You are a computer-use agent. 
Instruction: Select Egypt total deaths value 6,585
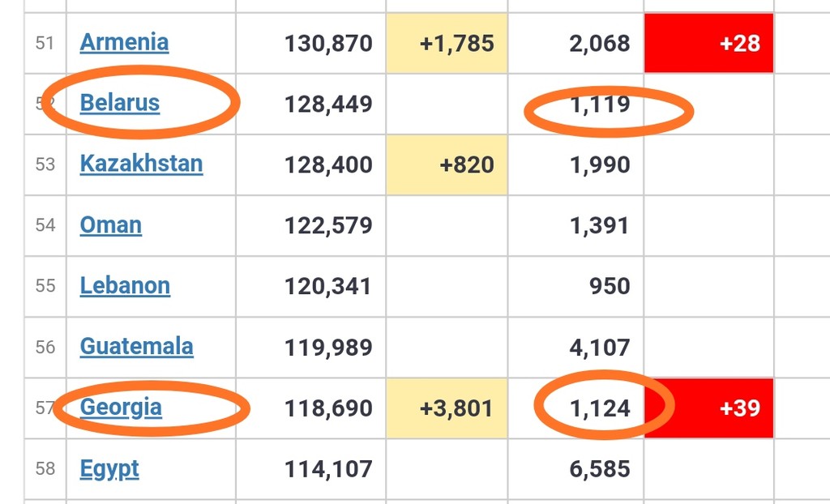pos(600,470)
